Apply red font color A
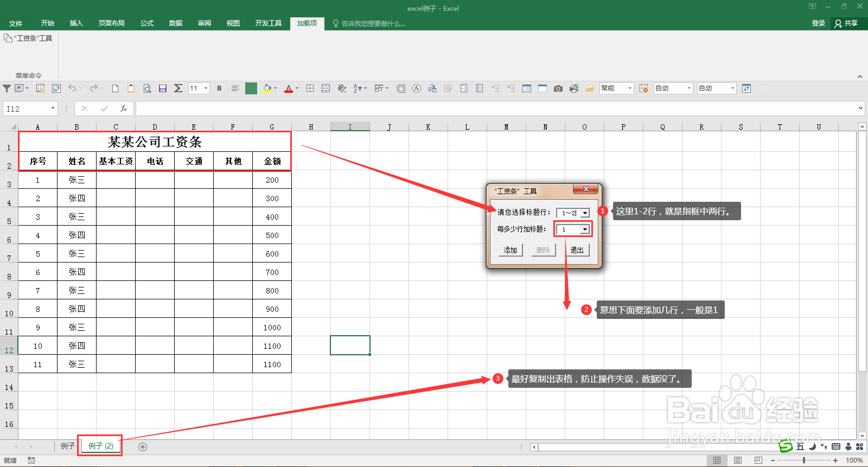 (x=289, y=88)
